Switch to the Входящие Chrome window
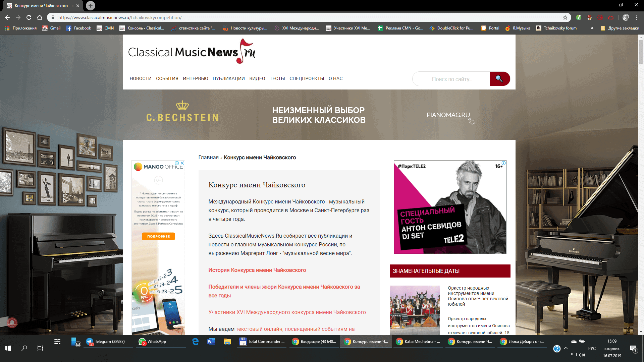The image size is (644, 362). (314, 342)
